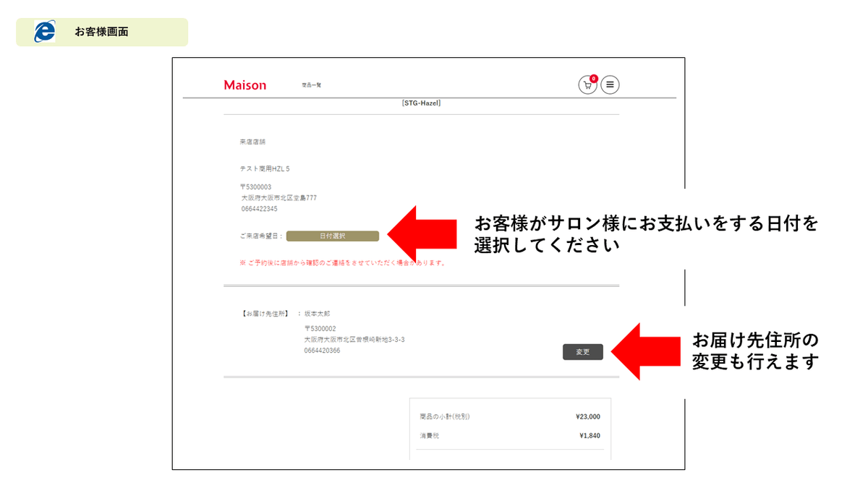
Task: Select delivery postal code 〒5300002
Action: click(x=320, y=328)
